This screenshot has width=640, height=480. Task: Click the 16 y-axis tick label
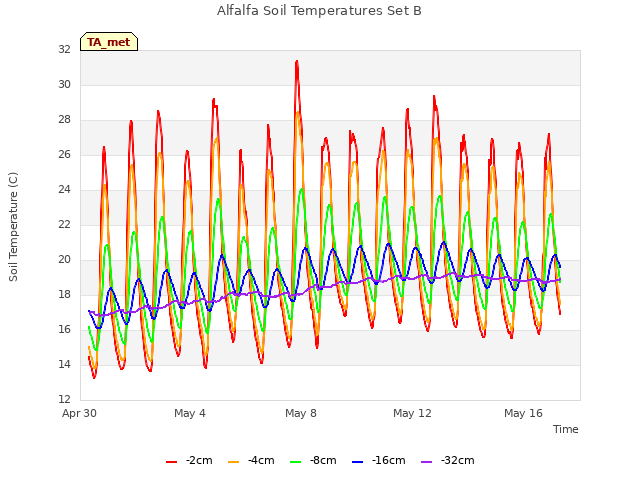point(64,330)
